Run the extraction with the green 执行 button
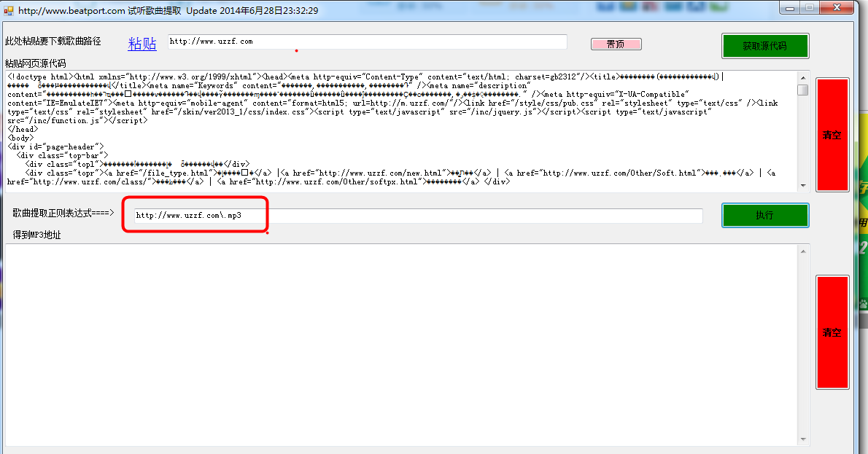 pyautogui.click(x=765, y=215)
